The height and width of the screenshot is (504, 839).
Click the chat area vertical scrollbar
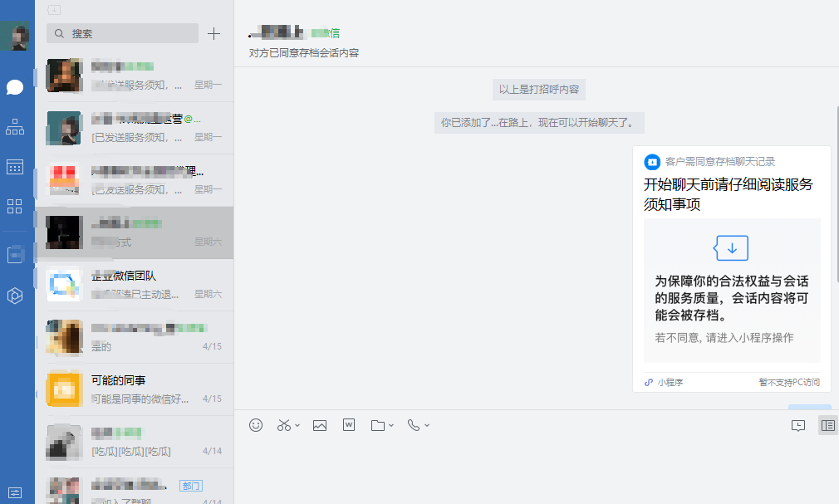(x=837, y=194)
